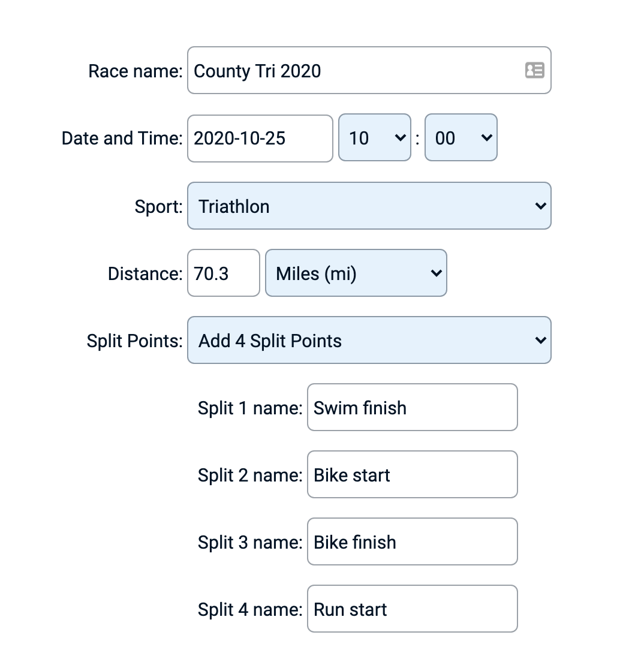The height and width of the screenshot is (650, 644).
Task: Focus the Bike finish split name field
Action: click(412, 542)
